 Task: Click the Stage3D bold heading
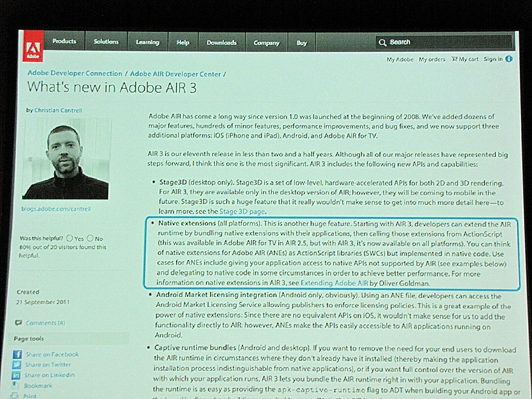(x=173, y=182)
